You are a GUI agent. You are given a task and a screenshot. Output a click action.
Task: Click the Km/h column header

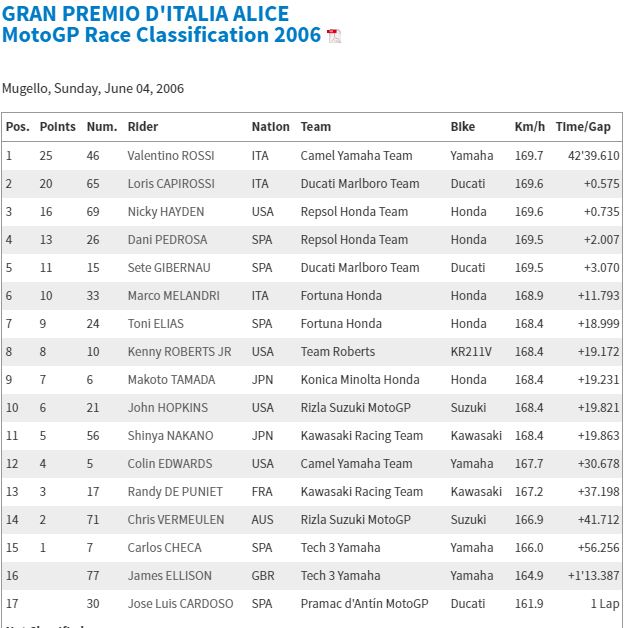tap(529, 127)
